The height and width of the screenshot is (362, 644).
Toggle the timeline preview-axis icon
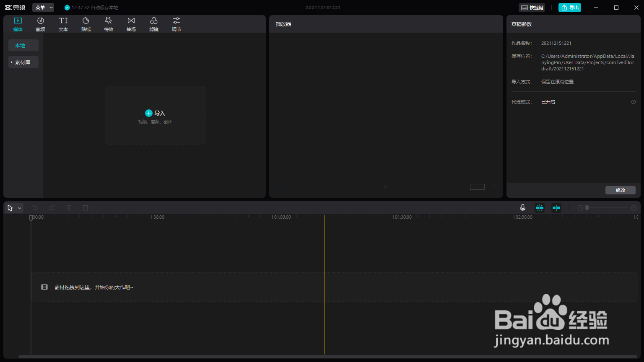tap(556, 208)
